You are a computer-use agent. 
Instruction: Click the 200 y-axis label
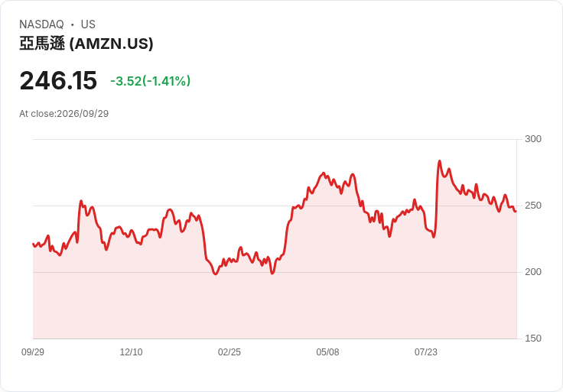(533, 272)
